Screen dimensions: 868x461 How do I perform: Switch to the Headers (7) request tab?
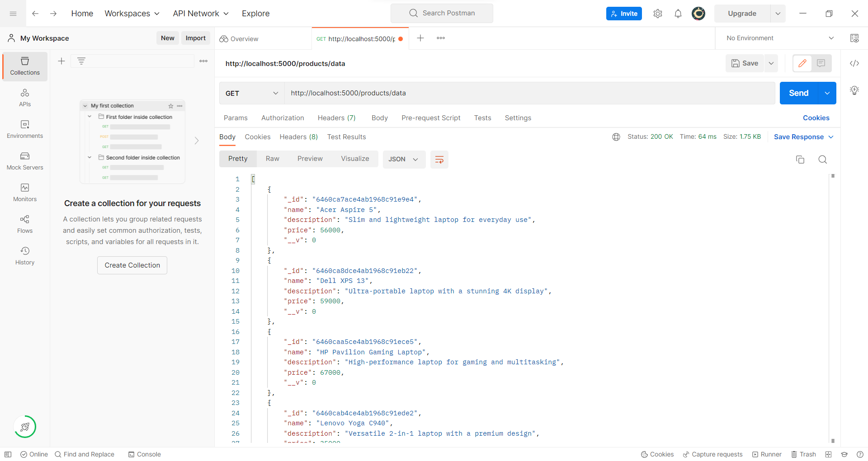336,118
